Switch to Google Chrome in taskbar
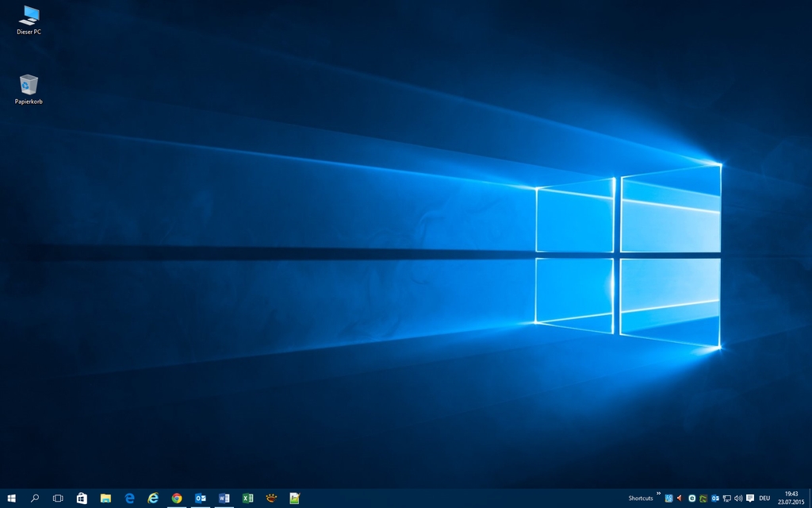The image size is (812, 508). (177, 498)
